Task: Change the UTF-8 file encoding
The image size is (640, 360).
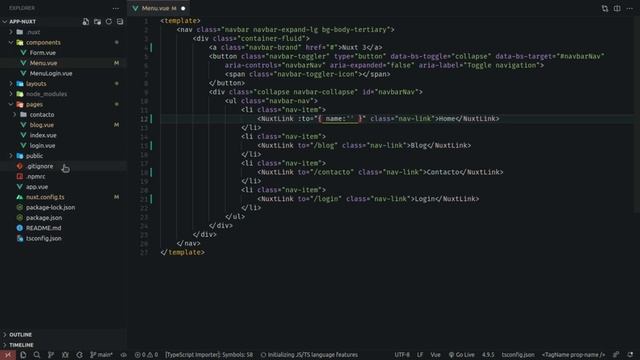Action: coord(402,355)
